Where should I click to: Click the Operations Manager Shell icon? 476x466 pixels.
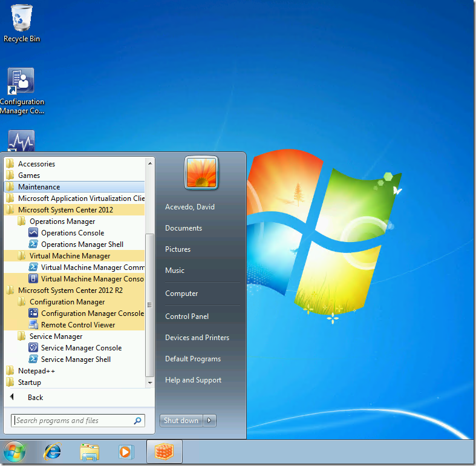click(x=33, y=244)
